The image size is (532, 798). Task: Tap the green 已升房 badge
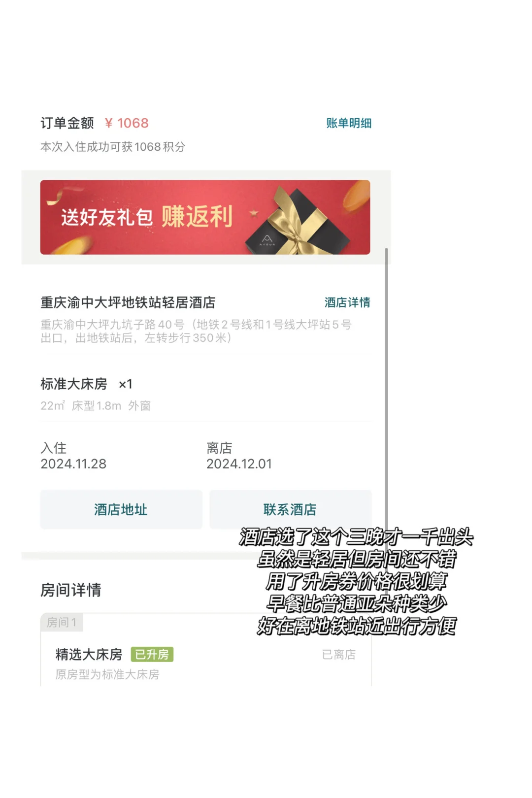click(x=152, y=654)
